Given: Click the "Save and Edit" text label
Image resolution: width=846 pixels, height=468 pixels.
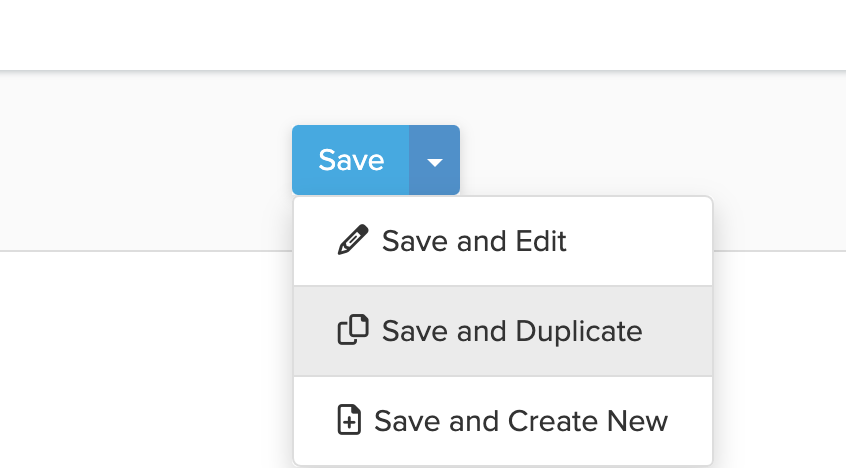Looking at the screenshot, I should click(474, 241).
